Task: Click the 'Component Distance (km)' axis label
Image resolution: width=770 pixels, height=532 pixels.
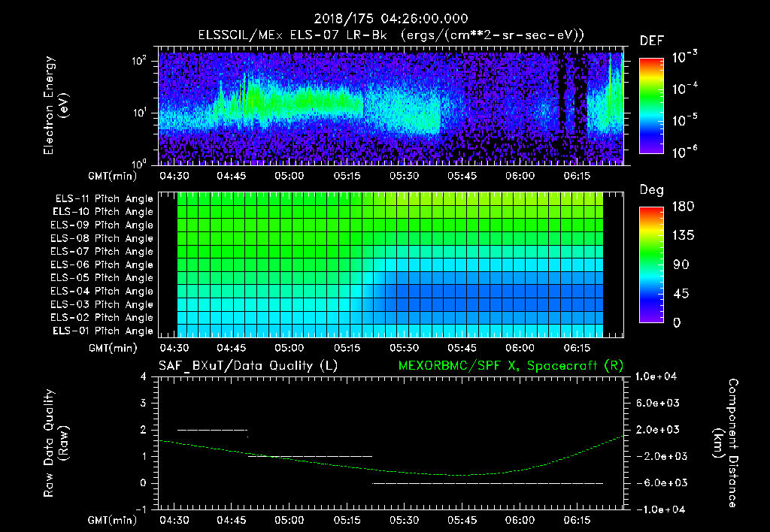Action: 726,443
